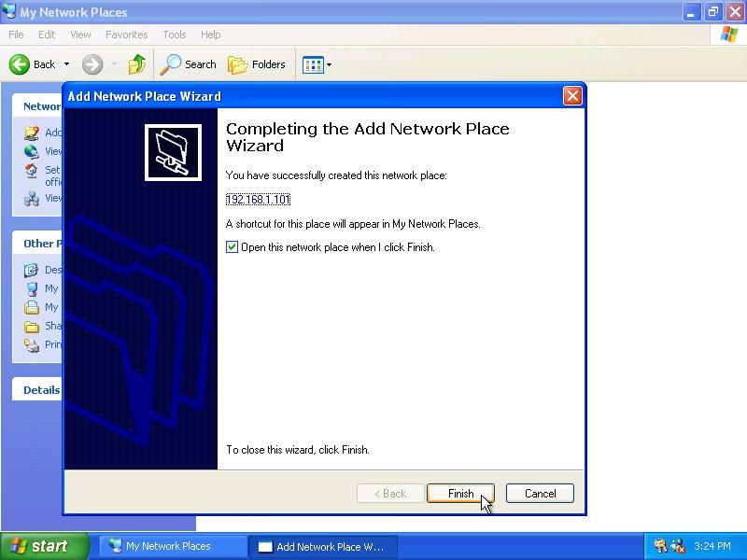Click the Back navigation arrow icon

21,64
